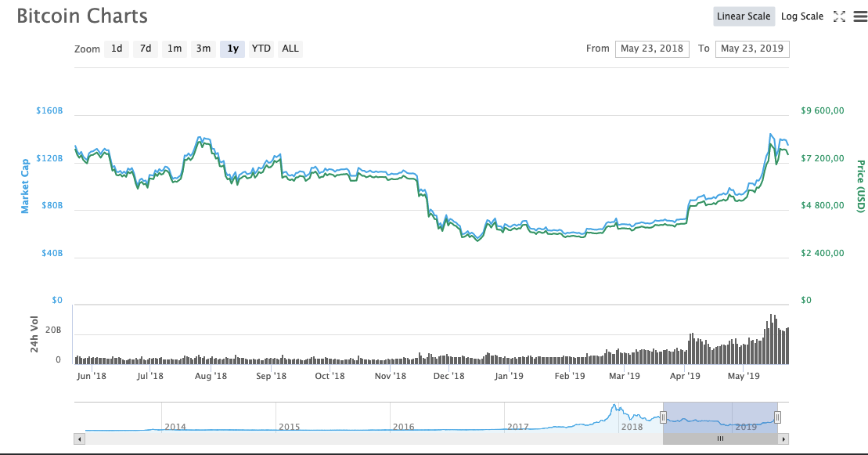Screen dimensions: 868x455
Task: Click the $160B market cap tick
Action: click(x=49, y=111)
